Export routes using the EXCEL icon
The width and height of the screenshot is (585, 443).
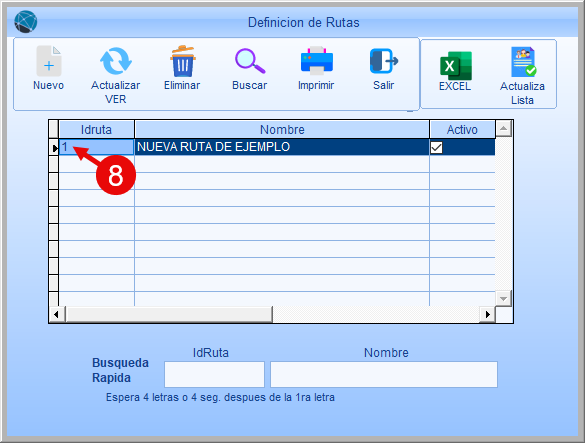[x=456, y=66]
